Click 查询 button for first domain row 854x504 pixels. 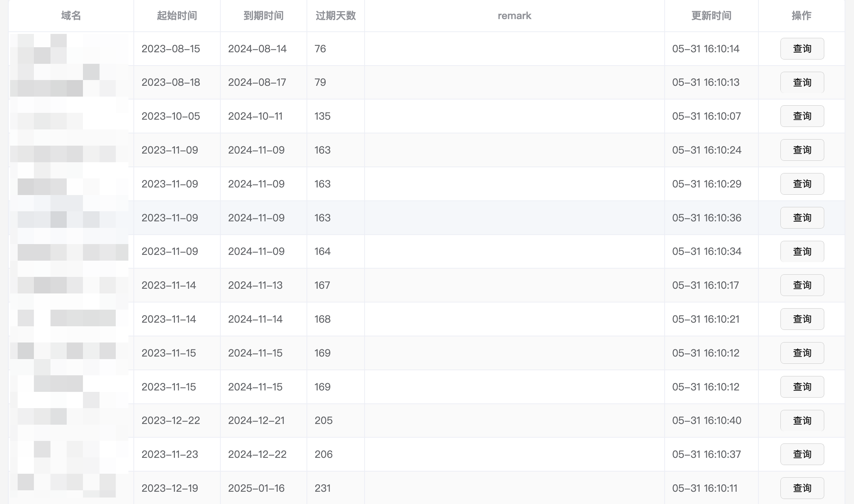coord(802,49)
